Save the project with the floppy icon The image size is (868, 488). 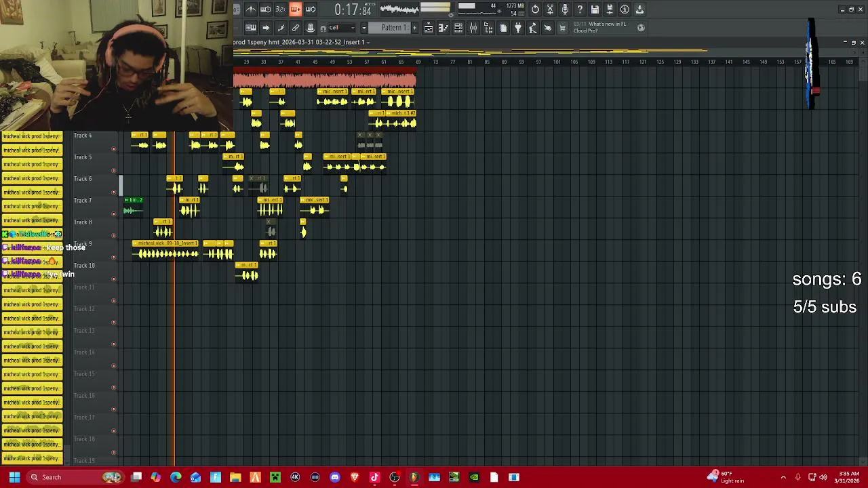pos(595,9)
